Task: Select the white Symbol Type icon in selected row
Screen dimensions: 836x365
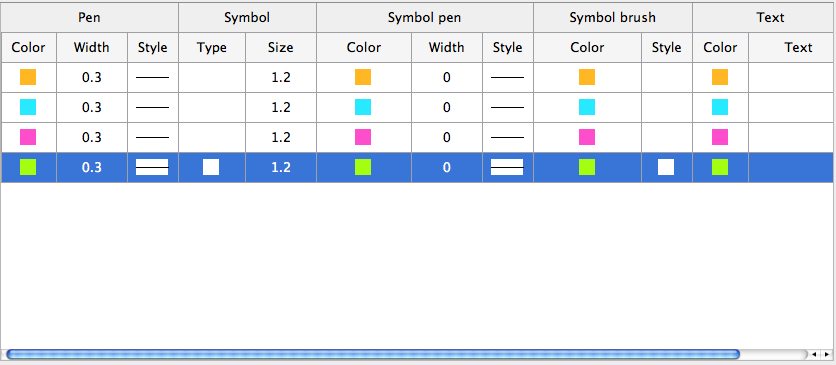Action: tap(211, 167)
